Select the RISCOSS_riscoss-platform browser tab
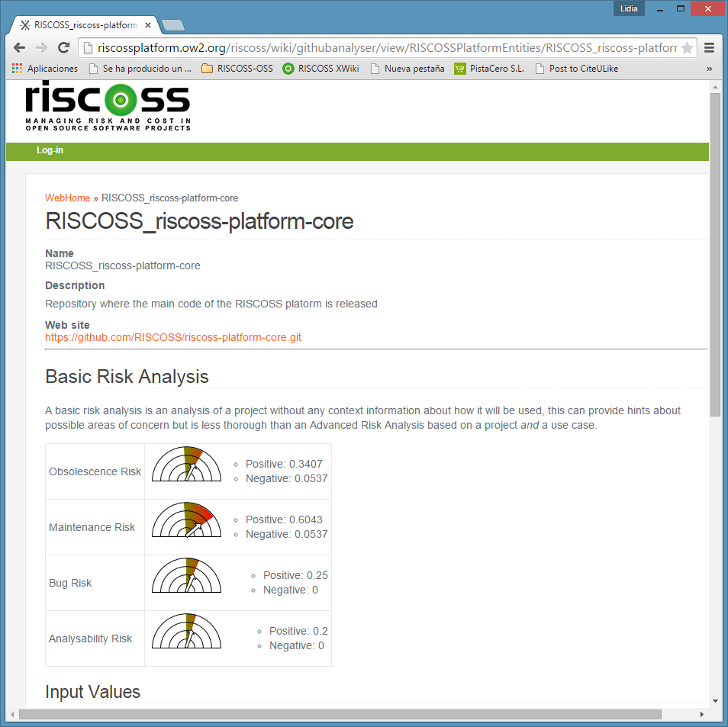Image resolution: width=728 pixels, height=727 pixels. [x=84, y=25]
